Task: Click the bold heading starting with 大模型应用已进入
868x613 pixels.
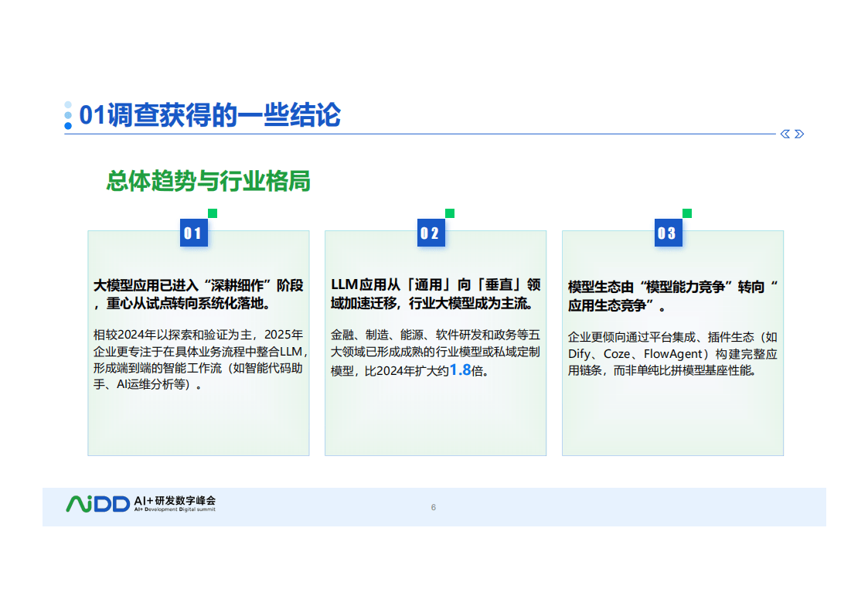Action: point(199,295)
